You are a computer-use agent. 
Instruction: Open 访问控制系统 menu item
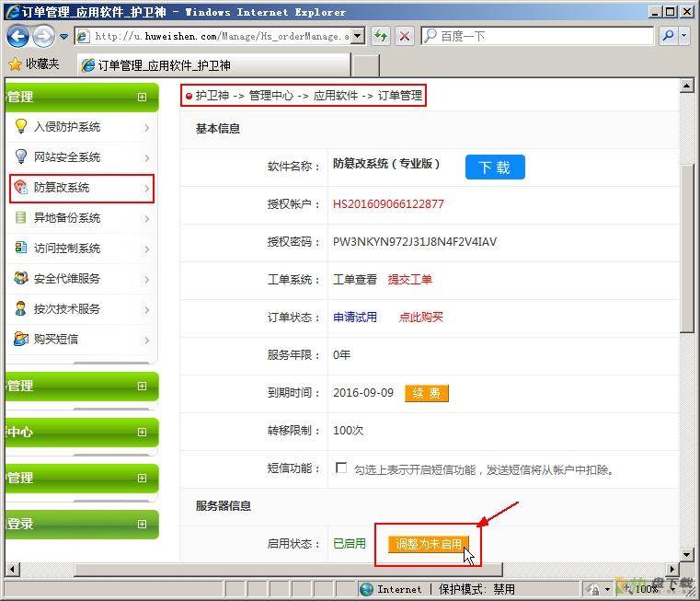pyautogui.click(x=67, y=248)
